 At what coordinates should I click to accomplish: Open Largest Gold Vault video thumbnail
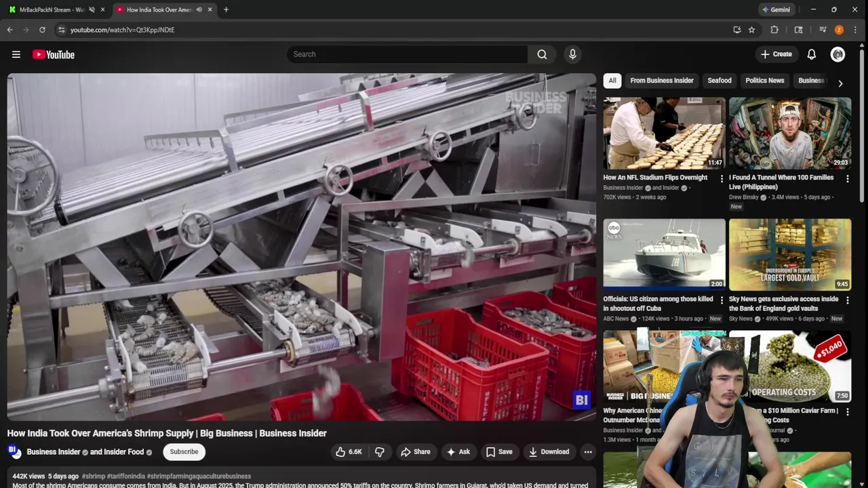tap(790, 254)
